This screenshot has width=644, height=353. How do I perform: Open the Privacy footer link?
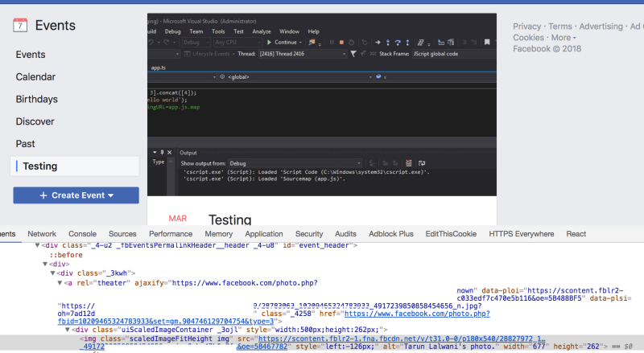pyautogui.click(x=527, y=27)
